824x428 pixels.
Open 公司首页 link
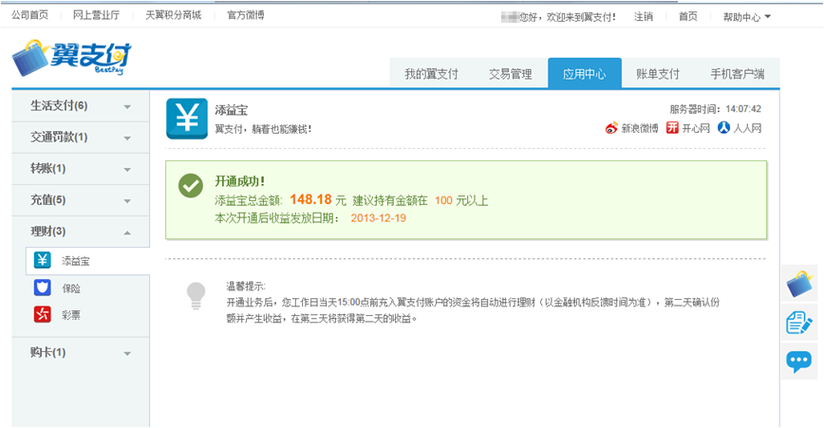pos(30,15)
